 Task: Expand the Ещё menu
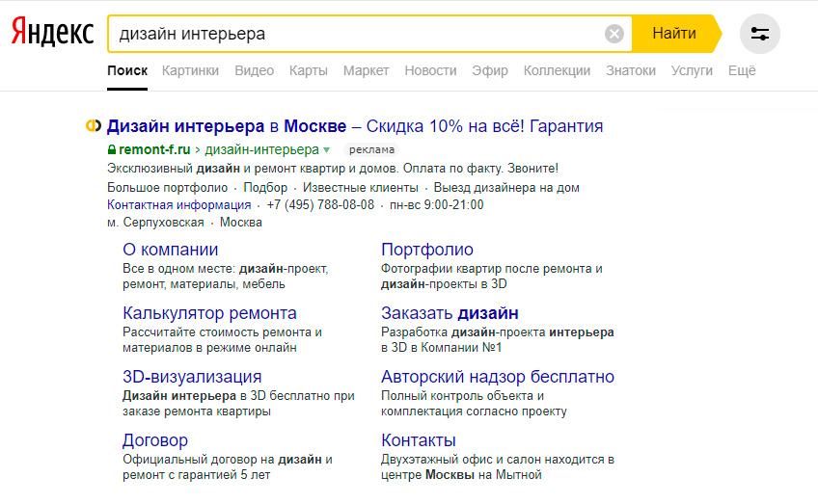coord(742,70)
